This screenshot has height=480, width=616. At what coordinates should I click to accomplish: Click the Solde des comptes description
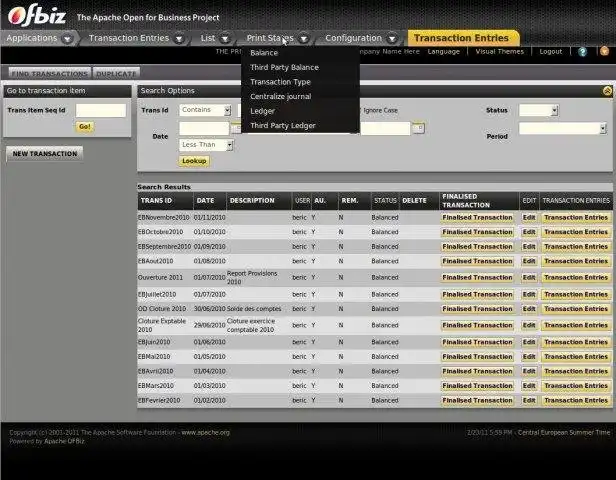[x=254, y=309]
